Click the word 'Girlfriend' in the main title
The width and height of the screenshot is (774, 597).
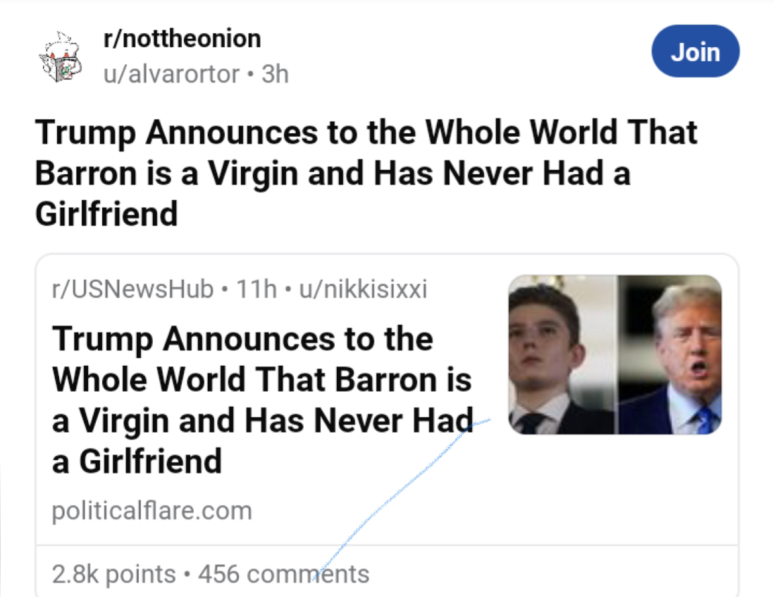click(x=106, y=214)
